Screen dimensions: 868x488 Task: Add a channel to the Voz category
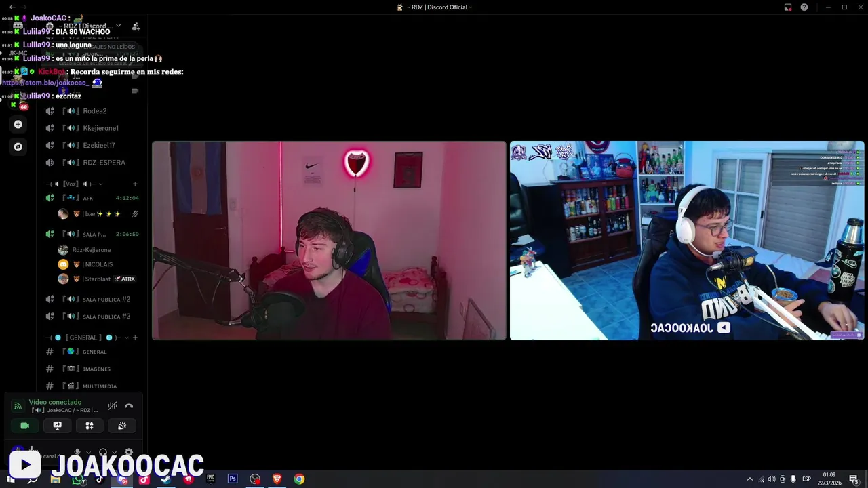click(135, 184)
